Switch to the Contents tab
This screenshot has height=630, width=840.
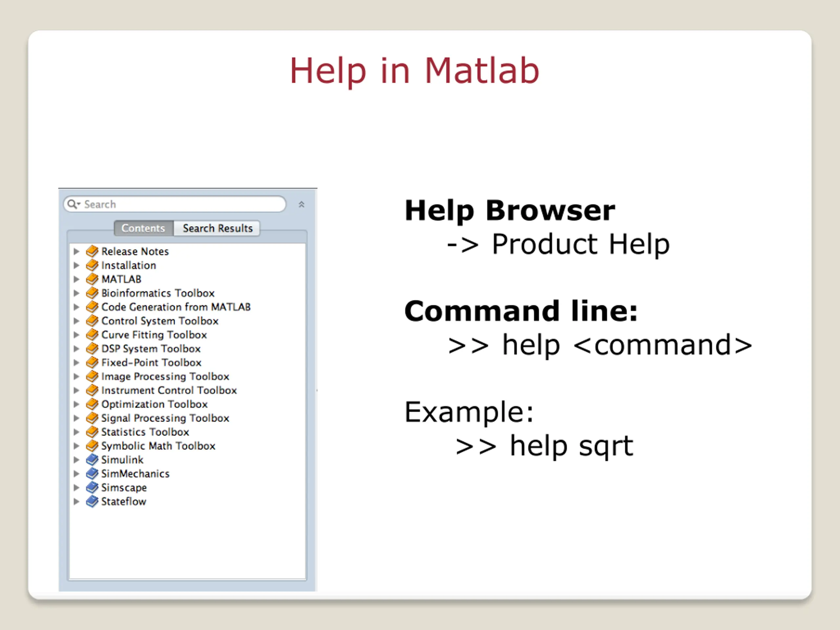143,228
